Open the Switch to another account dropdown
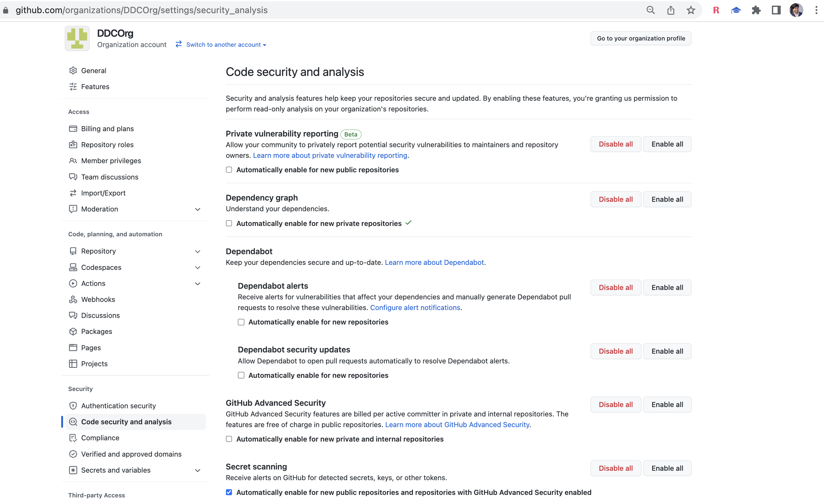Viewport: 824px width, 504px height. [x=221, y=45]
